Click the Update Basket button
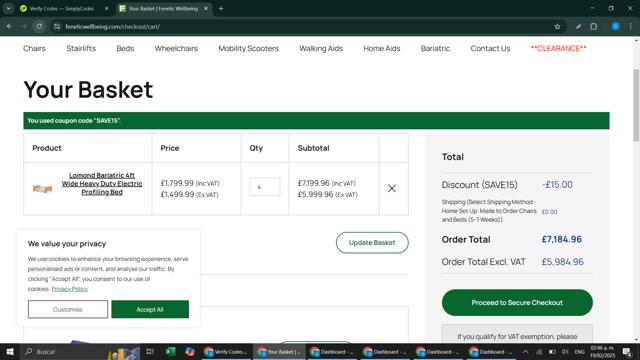640x360 pixels. 372,242
